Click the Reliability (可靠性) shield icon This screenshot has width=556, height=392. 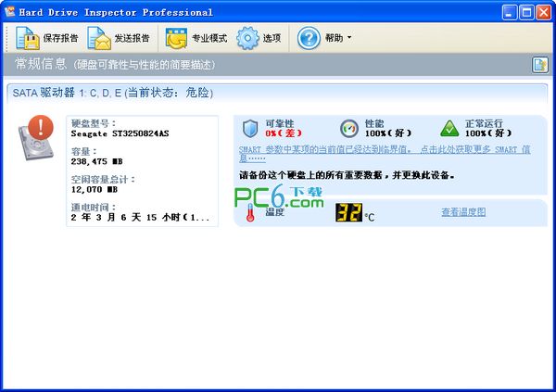pyautogui.click(x=250, y=129)
